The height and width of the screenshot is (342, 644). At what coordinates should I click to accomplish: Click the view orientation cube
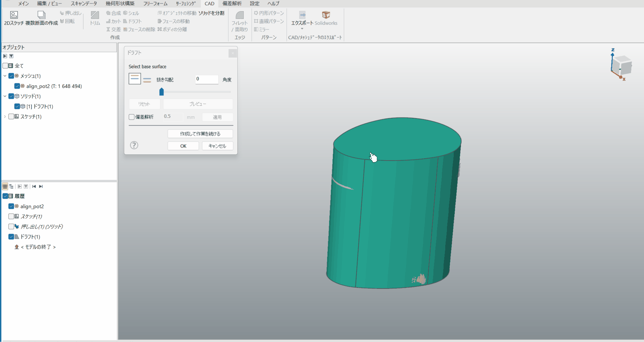(x=622, y=66)
